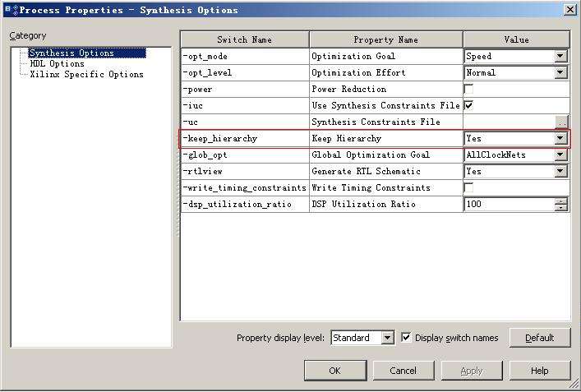Expand the Keep Hierarchy value dropdown
Screen dimensions: 581x392
pyautogui.click(x=560, y=138)
